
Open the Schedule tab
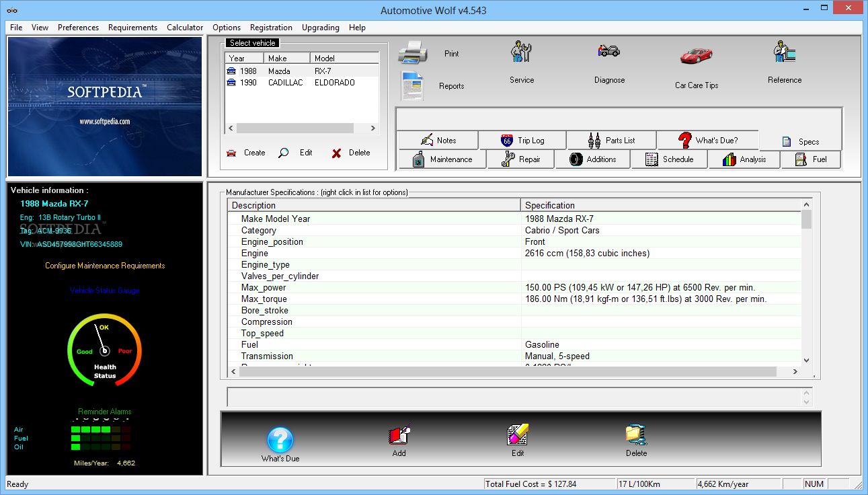pos(670,159)
